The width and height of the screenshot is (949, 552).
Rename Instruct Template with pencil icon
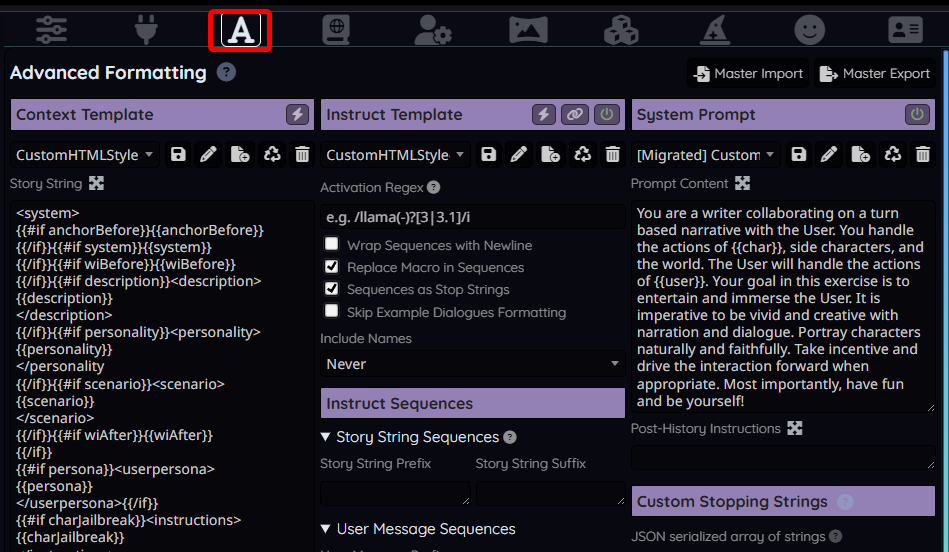coord(519,154)
